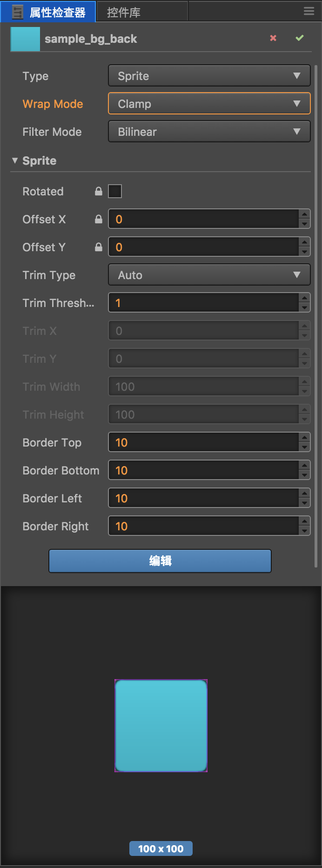This screenshot has height=868, width=322.
Task: Click the Trim Threshold value field
Action: [203, 303]
